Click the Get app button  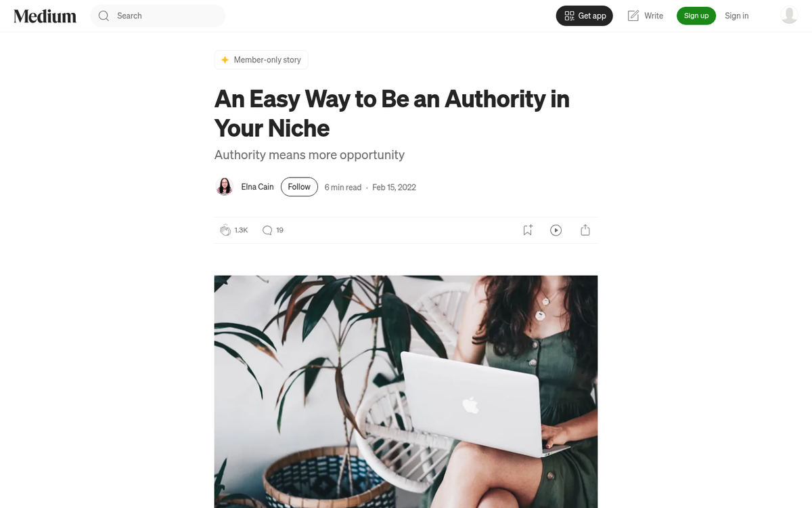pyautogui.click(x=585, y=16)
